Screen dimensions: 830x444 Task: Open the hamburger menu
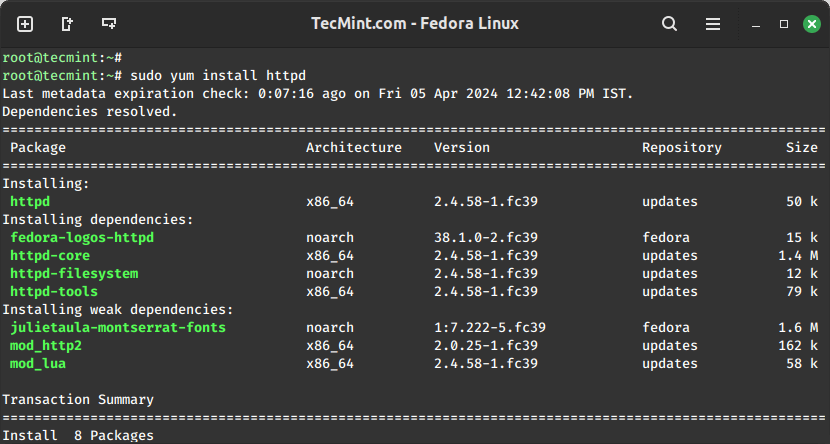coord(713,23)
